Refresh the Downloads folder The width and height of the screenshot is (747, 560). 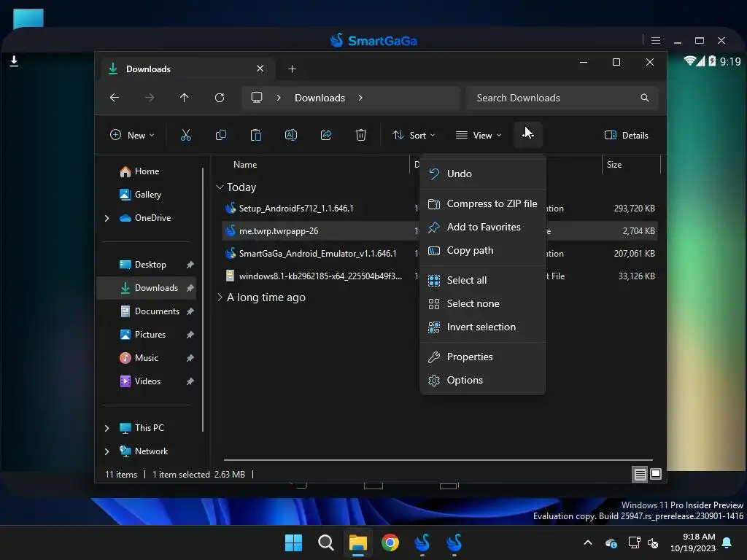point(220,98)
